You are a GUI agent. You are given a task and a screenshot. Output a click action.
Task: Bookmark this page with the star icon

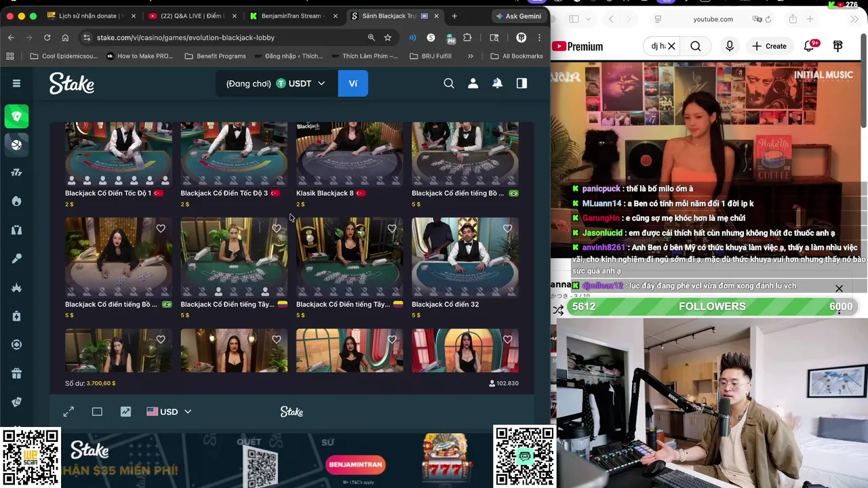click(x=388, y=37)
